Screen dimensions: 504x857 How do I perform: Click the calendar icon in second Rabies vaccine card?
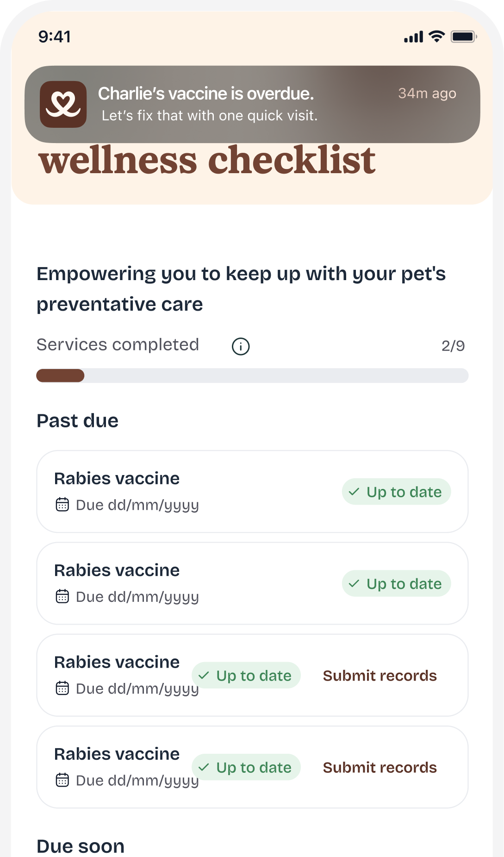tap(62, 596)
